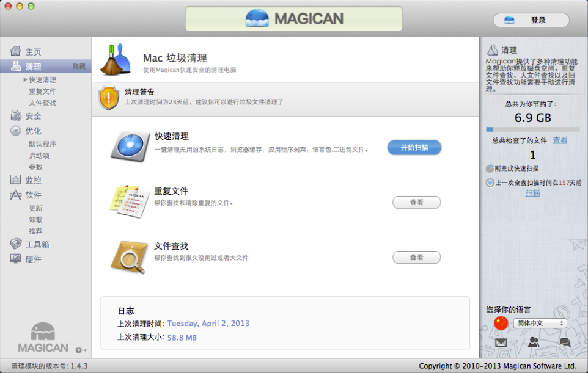Click the chat bubbles feedback icon
The width and height of the screenshot is (588, 373).
tap(564, 342)
